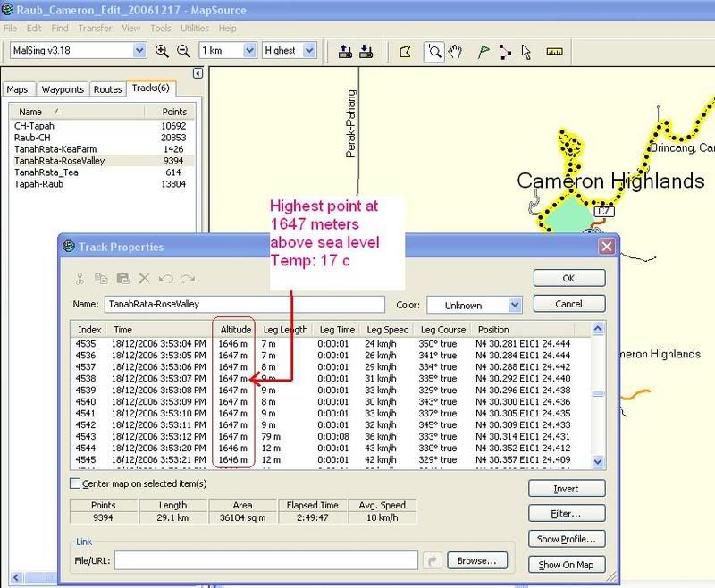715x588 pixels.
Task: Select the CH-Tapah track
Action: point(100,126)
